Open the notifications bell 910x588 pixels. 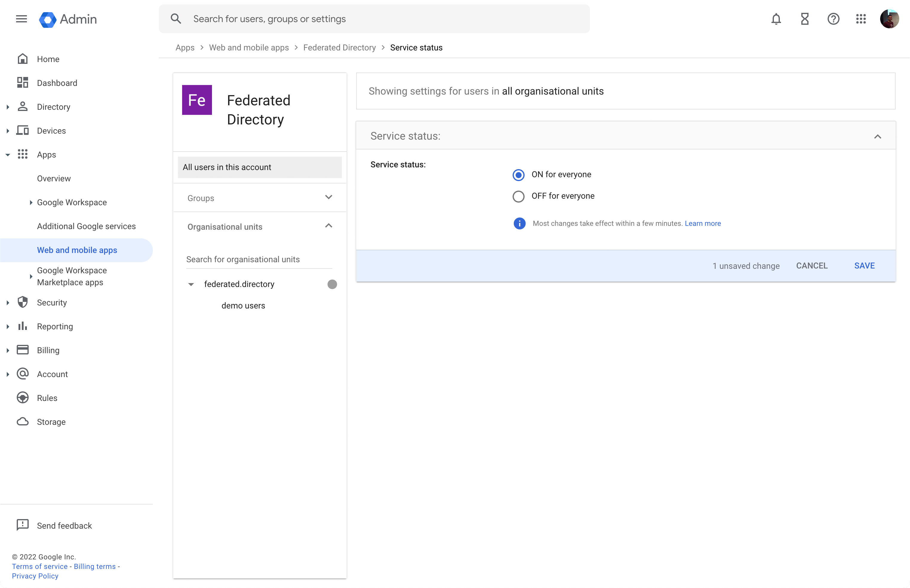click(776, 19)
